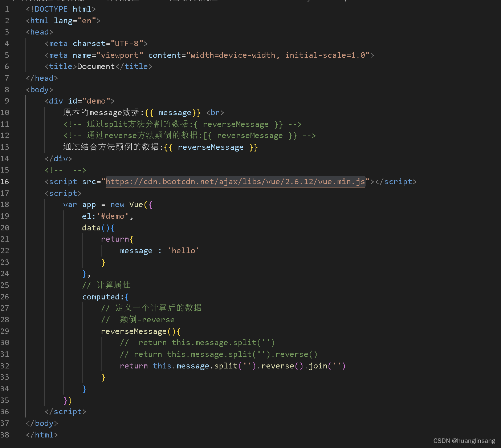Viewport: 501px width, 448px height.
Task: Click reverseMessage() method definition on line 29
Action: [140, 331]
